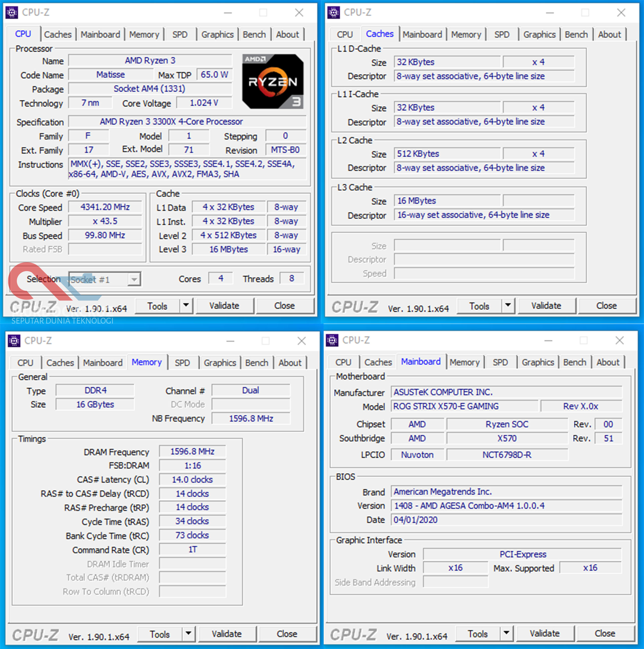Viewport: 644px width, 649px height.
Task: Click CPU-Z app icon in Caches window title
Action: tap(334, 13)
